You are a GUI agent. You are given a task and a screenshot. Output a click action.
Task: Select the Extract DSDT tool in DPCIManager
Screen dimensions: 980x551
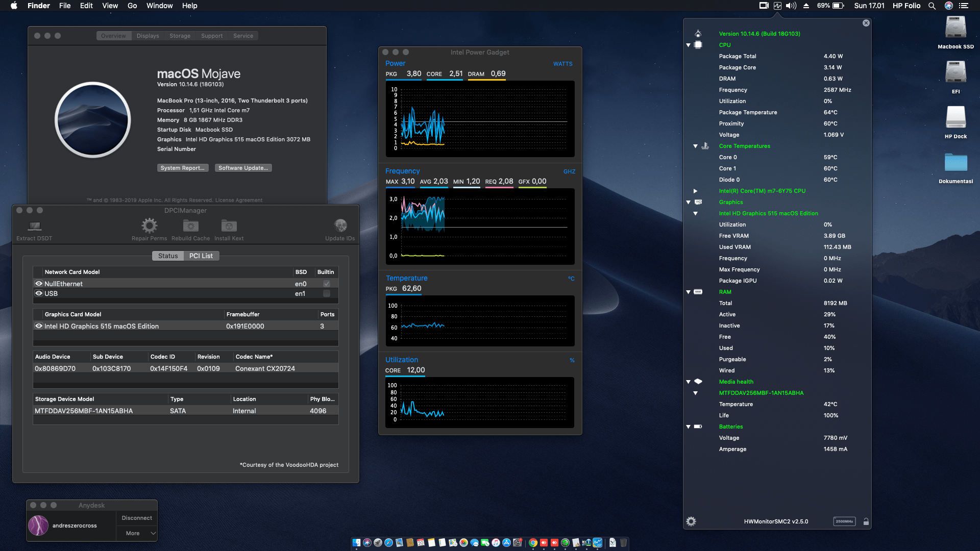click(x=34, y=229)
